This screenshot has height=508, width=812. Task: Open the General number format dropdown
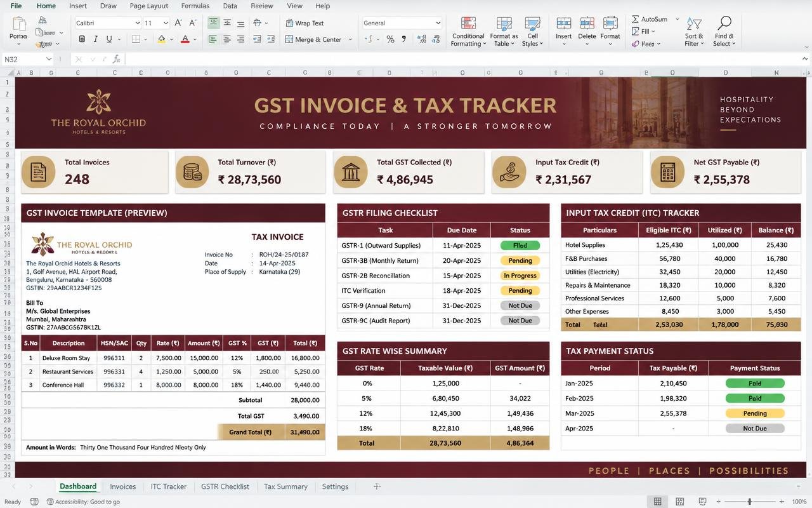coord(438,23)
